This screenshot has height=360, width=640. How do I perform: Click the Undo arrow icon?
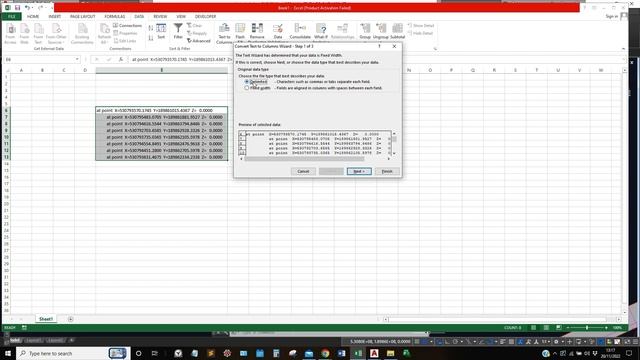coord(27,7)
